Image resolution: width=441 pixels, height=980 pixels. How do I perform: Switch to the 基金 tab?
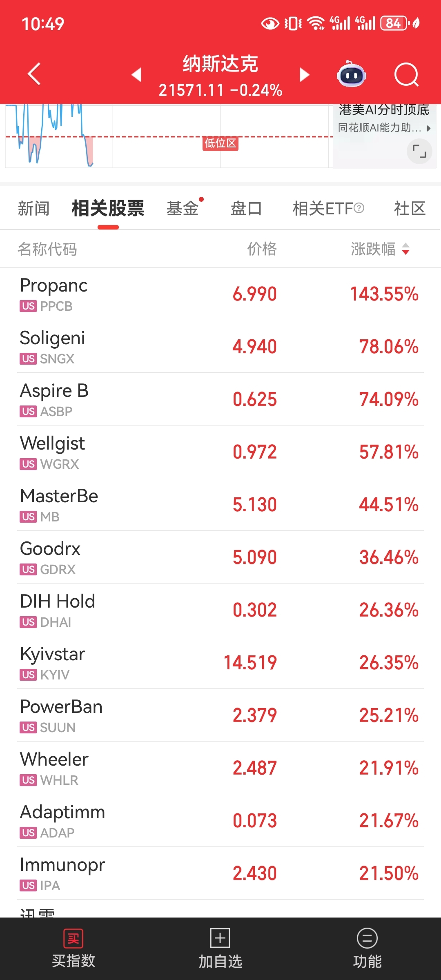click(x=182, y=208)
